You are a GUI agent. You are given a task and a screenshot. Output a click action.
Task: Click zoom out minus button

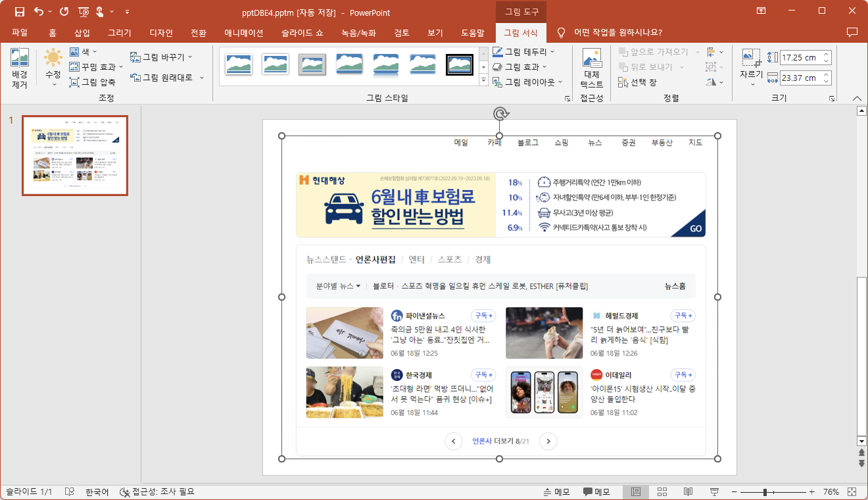(x=734, y=492)
